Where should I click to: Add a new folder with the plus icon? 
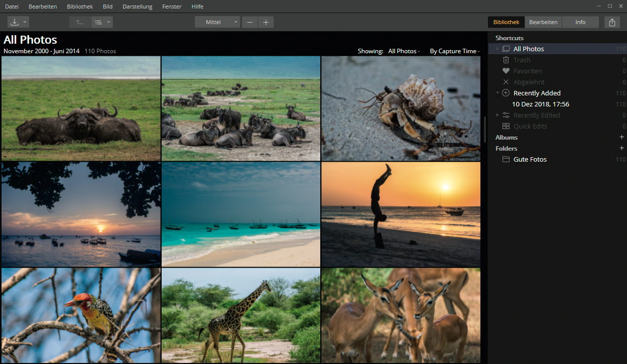[621, 148]
